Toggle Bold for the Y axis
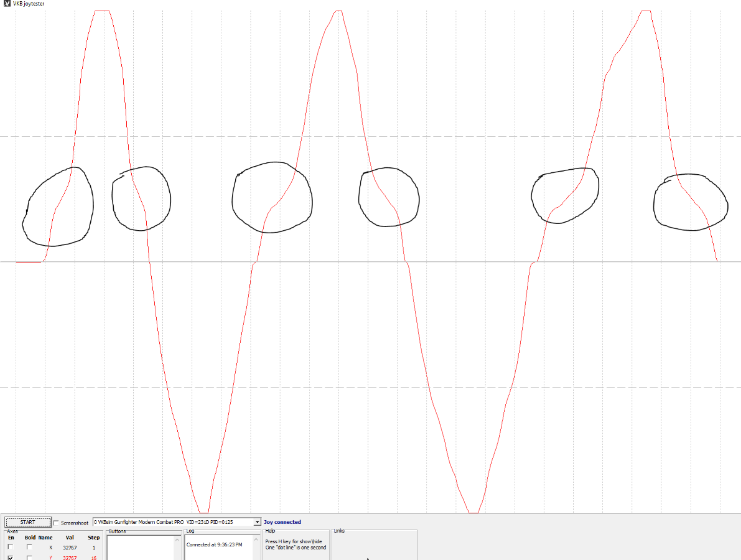Image resolution: width=741 pixels, height=560 pixels. pos(29,558)
